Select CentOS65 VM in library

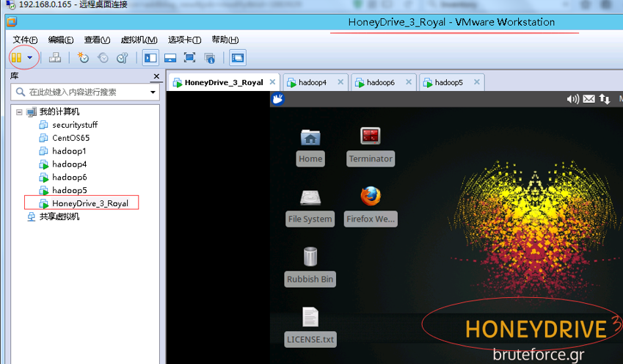point(70,138)
